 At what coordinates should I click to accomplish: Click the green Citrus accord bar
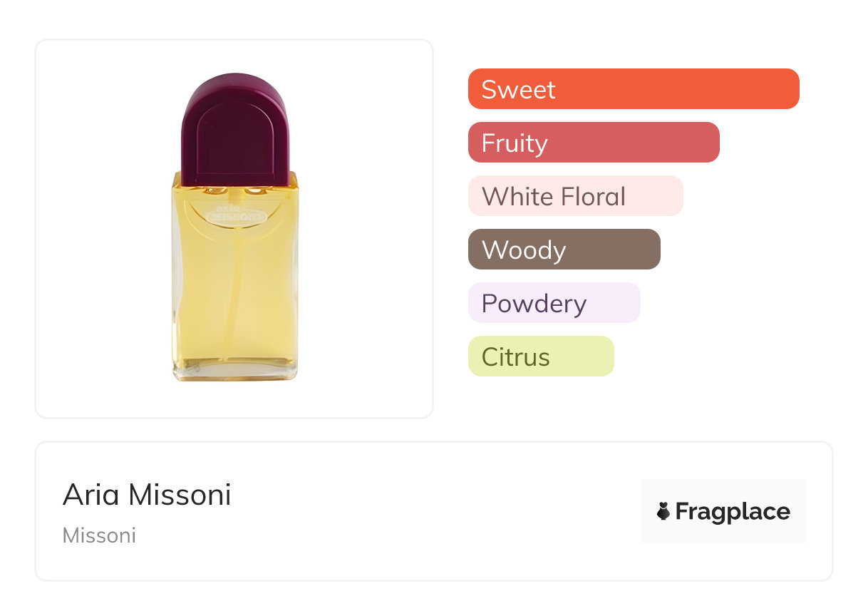[x=541, y=356]
